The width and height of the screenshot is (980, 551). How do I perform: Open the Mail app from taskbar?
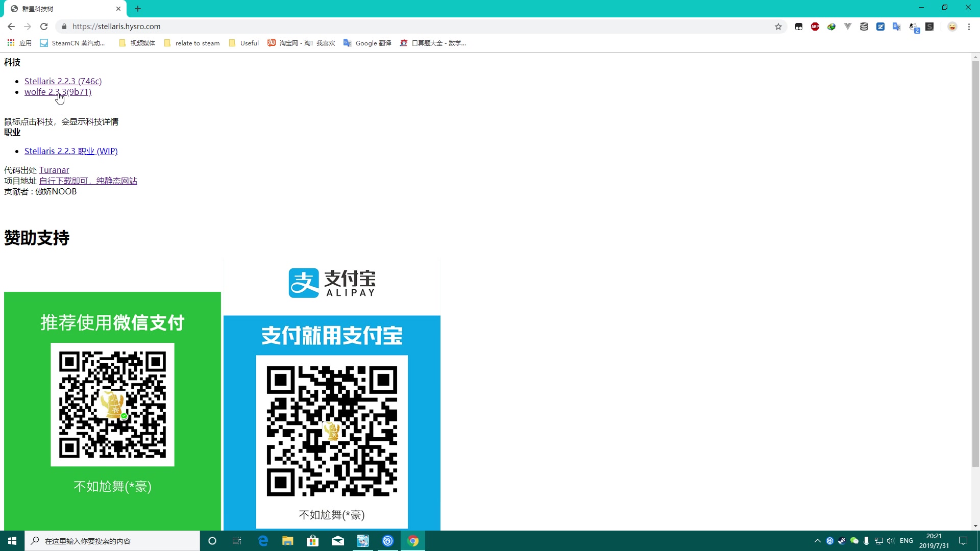click(338, 541)
